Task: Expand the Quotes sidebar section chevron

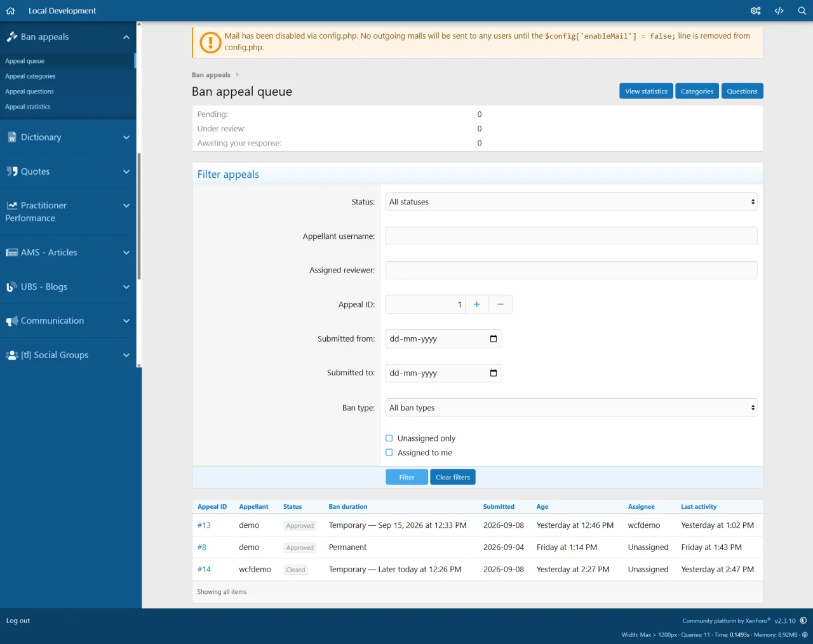Action: [126, 171]
